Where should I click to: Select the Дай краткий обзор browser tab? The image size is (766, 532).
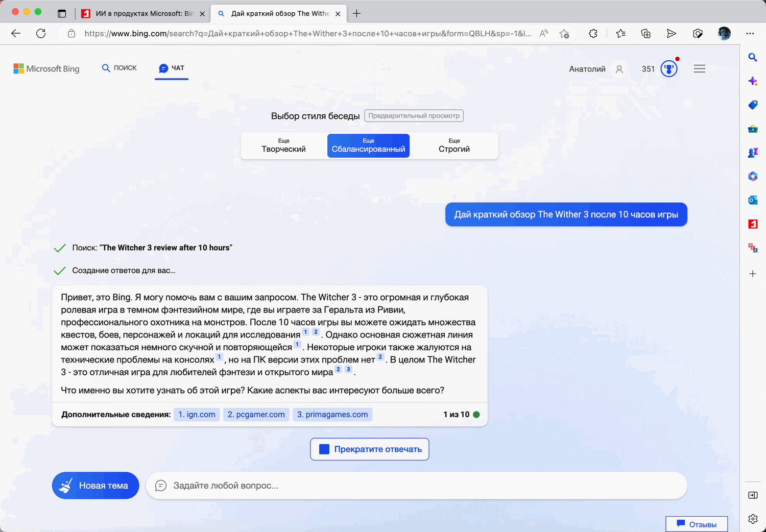point(280,14)
